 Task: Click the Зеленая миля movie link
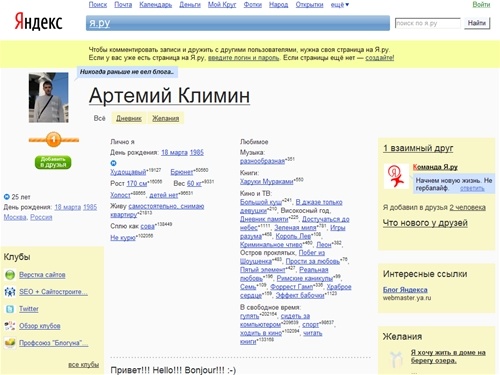(x=295, y=228)
